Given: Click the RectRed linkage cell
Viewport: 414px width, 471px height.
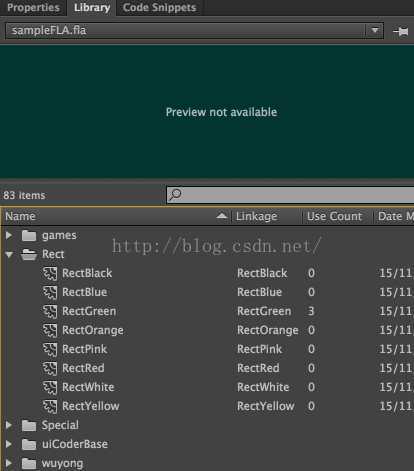Looking at the screenshot, I should (x=258, y=368).
